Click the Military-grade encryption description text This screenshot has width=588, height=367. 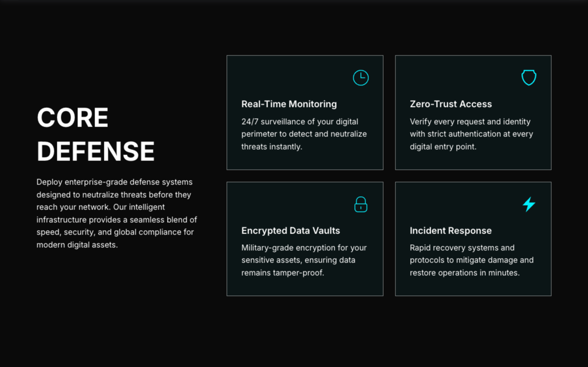point(304,260)
